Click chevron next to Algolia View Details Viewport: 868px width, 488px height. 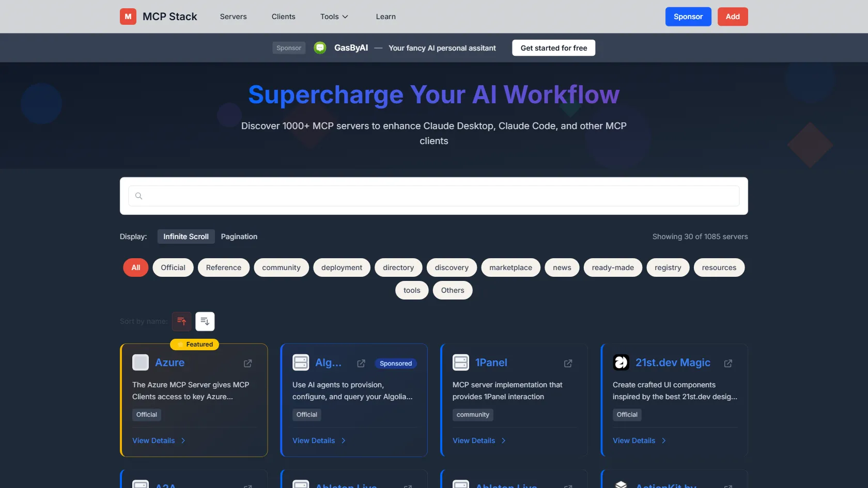pyautogui.click(x=343, y=440)
